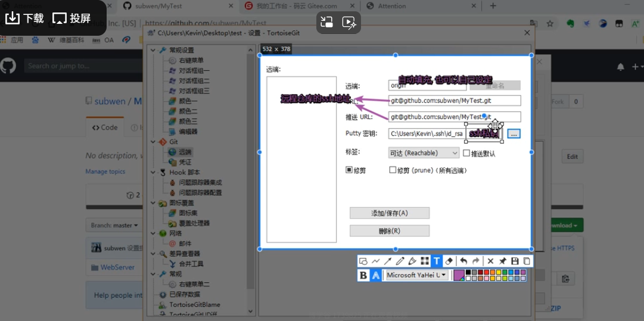This screenshot has height=321, width=644.
Task: Open the GitHub notifications bell
Action: click(x=621, y=67)
